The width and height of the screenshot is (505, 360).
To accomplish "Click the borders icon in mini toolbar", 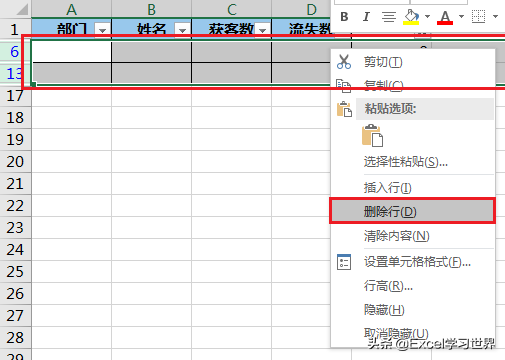I will coord(478,16).
